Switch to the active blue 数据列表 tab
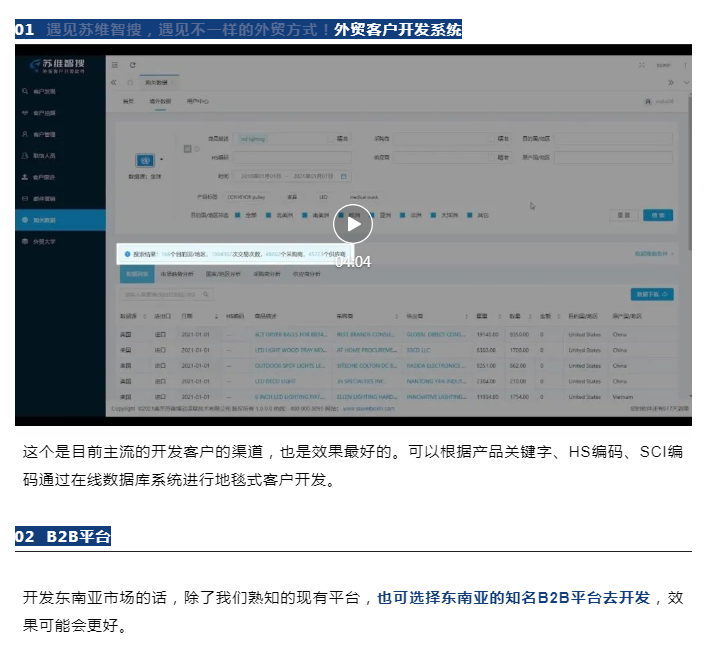 (137, 274)
